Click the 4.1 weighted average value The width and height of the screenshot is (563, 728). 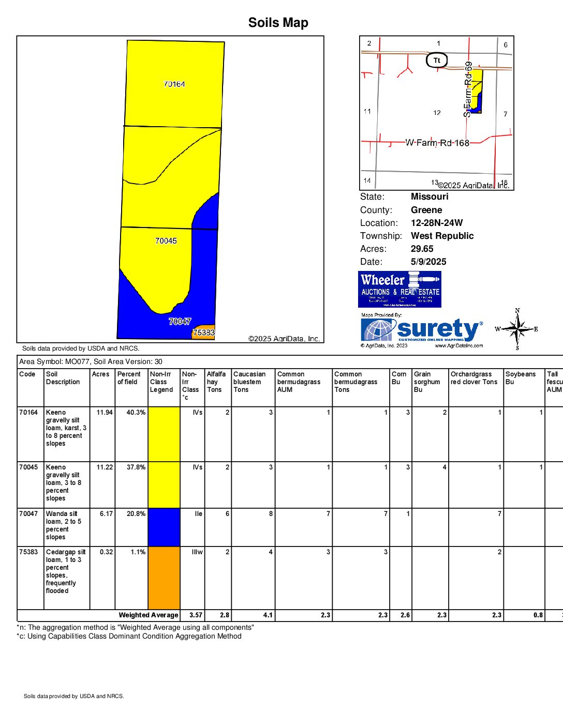click(x=268, y=615)
